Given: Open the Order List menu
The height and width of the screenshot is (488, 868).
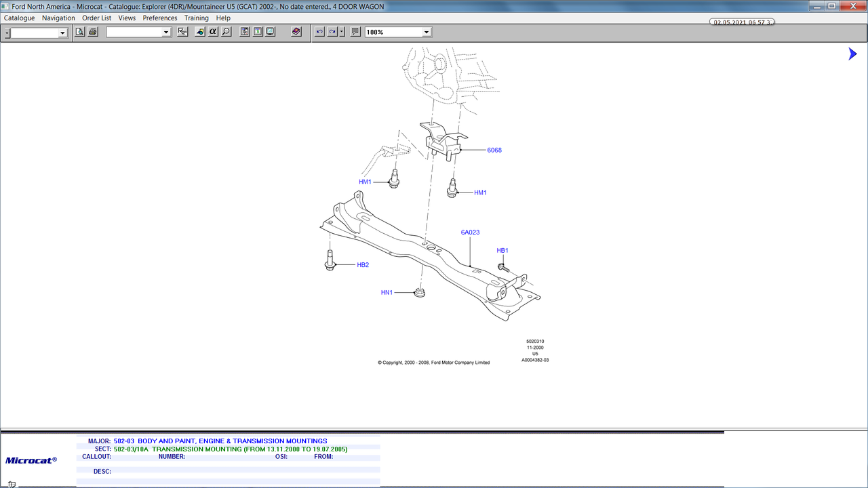Looking at the screenshot, I should [x=97, y=18].
